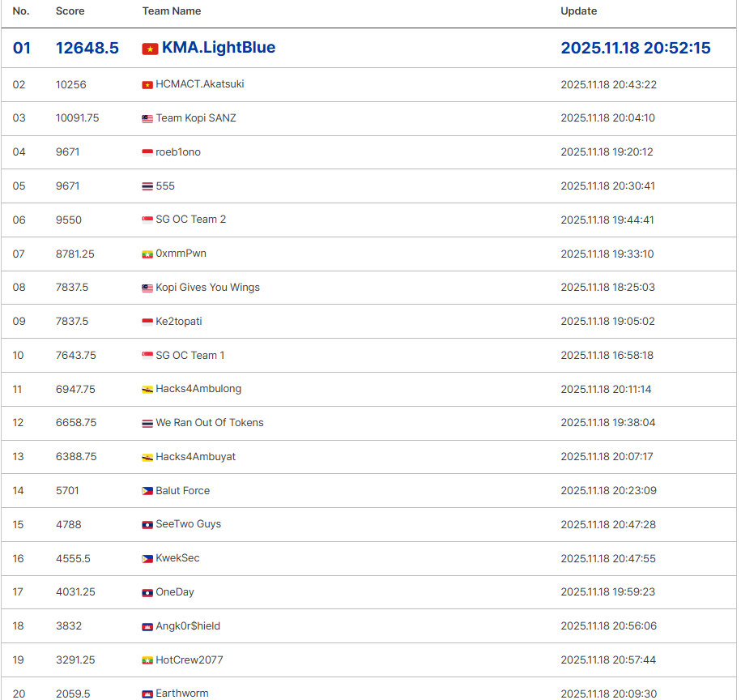Click the score 10091.75
Screen dimensions: 741x700
click(78, 118)
